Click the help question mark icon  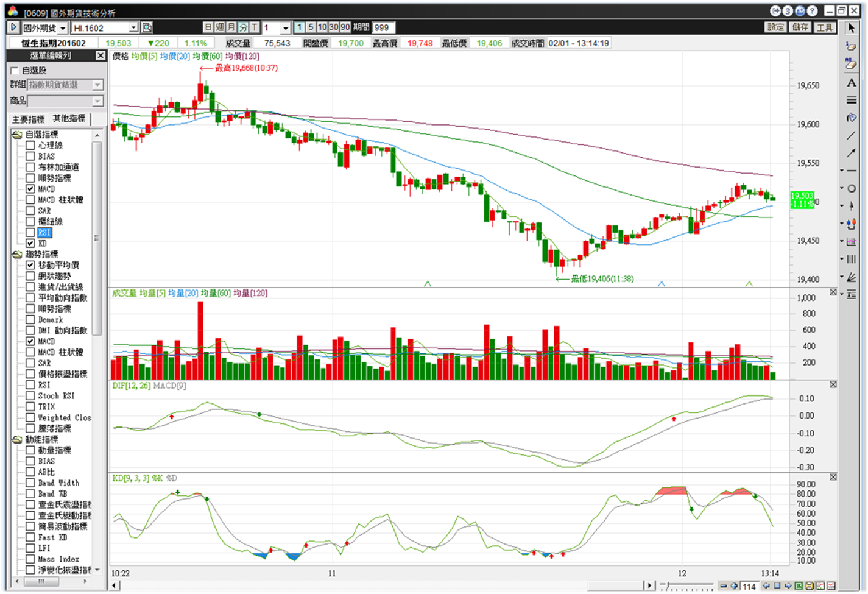812,11
